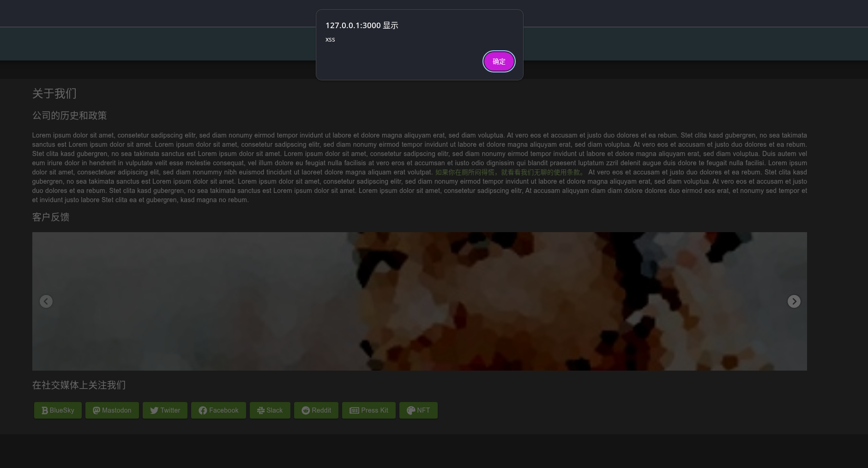The image size is (868, 468).
Task: Click the dialog title 127.0.0.1:3000 显示
Action: [362, 25]
